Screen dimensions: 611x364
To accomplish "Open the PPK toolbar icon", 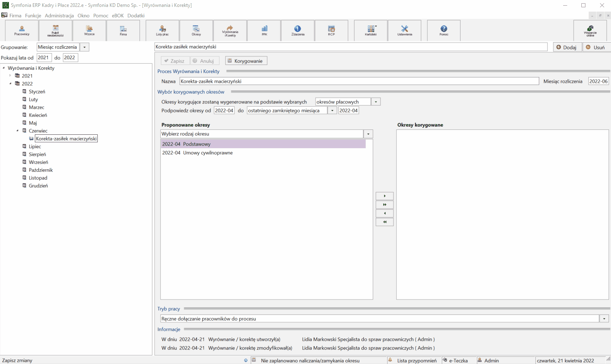I will click(264, 30).
